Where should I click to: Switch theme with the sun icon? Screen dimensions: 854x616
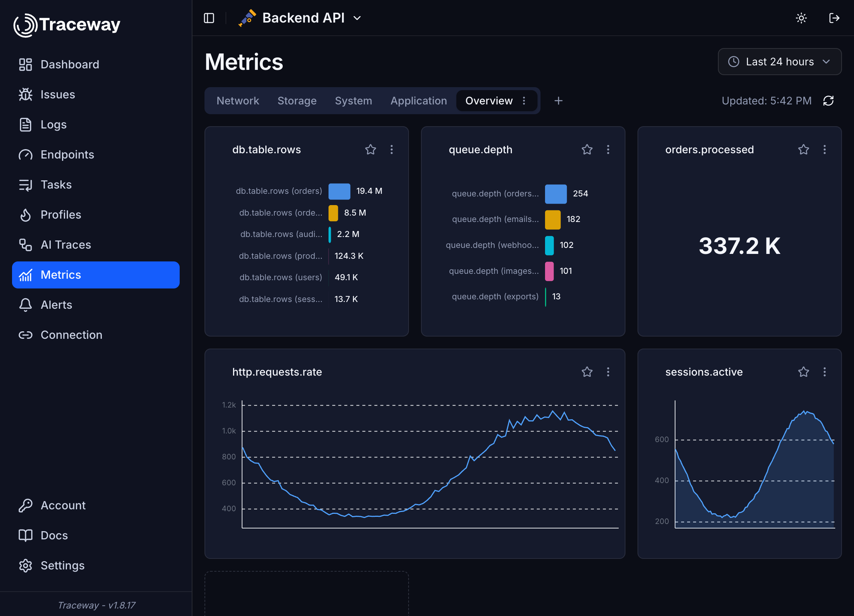click(x=801, y=18)
